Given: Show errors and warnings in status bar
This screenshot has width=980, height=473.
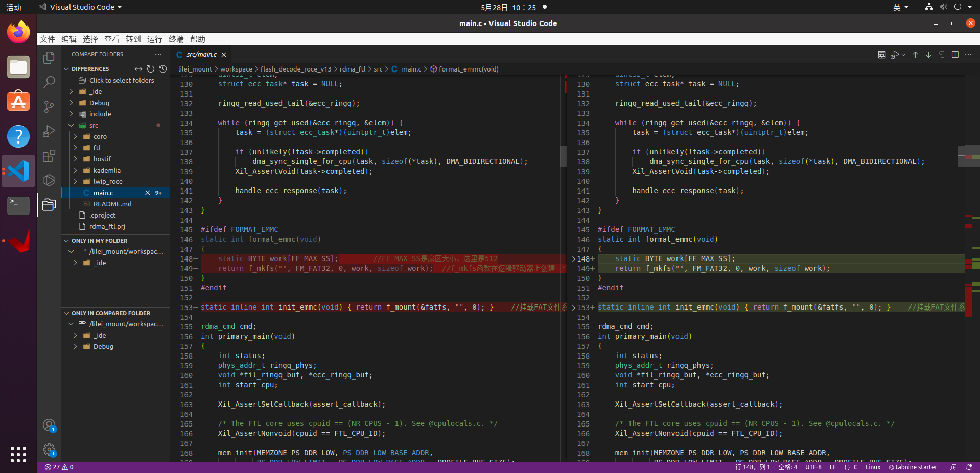Looking at the screenshot, I should 59,467.
